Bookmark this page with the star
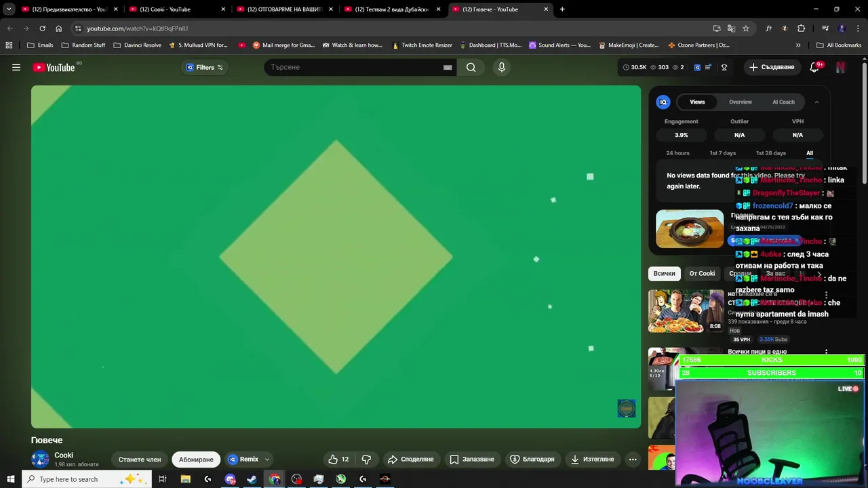 tap(746, 28)
